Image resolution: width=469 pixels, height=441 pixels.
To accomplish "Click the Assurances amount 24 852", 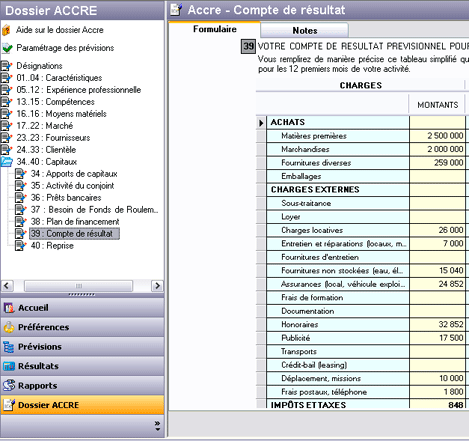I will click(437, 284).
